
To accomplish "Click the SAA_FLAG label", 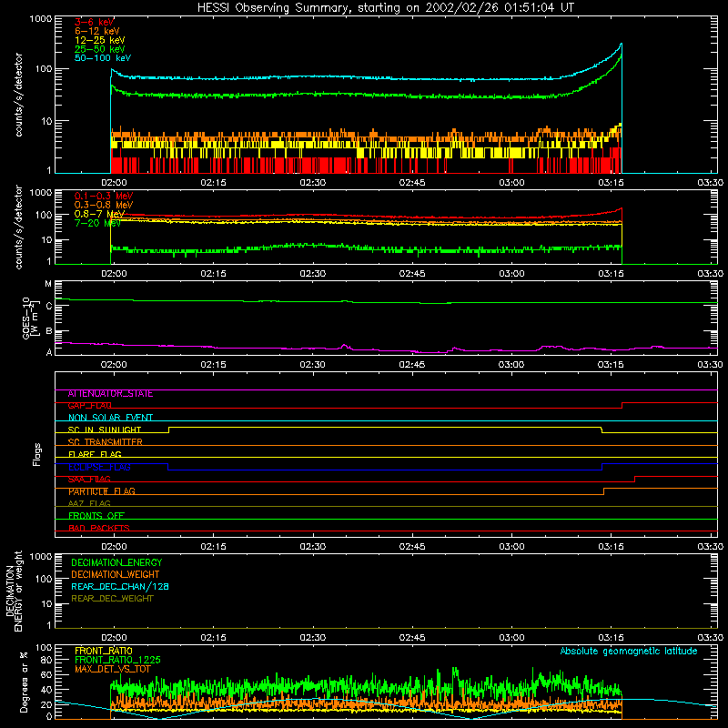I will coord(89,480).
